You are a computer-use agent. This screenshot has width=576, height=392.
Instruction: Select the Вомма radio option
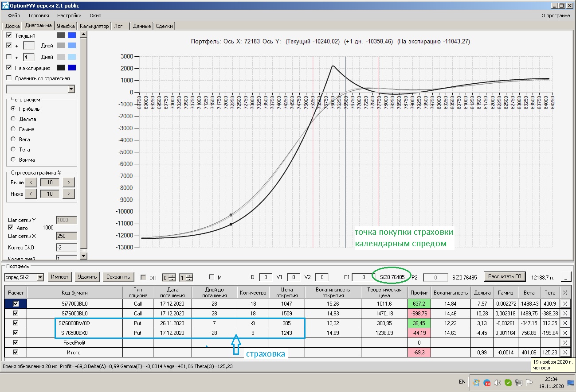13,159
